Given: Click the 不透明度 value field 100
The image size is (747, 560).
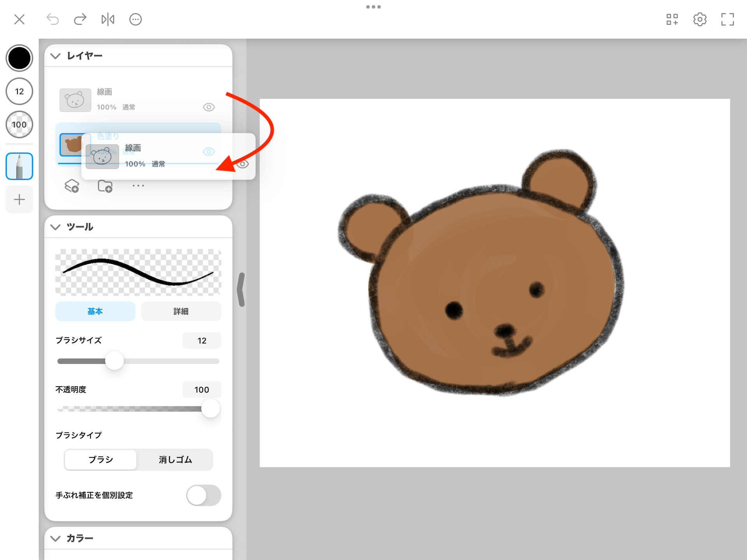Looking at the screenshot, I should [x=202, y=390].
